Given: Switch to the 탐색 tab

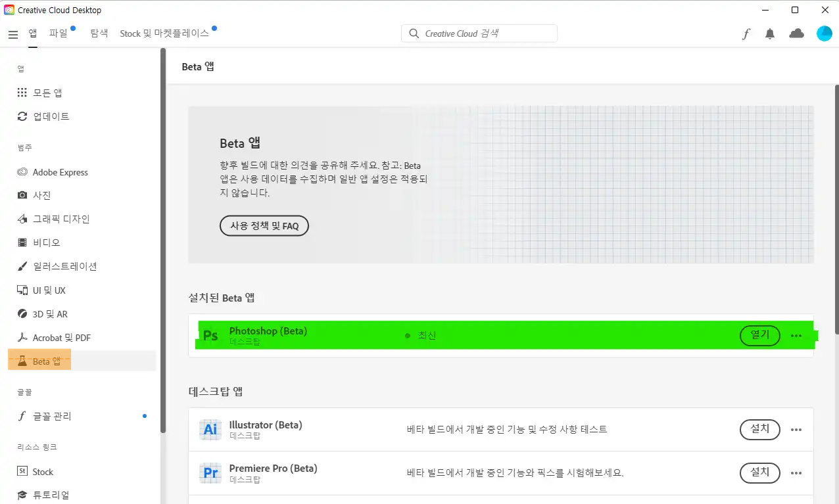Looking at the screenshot, I should pos(99,33).
